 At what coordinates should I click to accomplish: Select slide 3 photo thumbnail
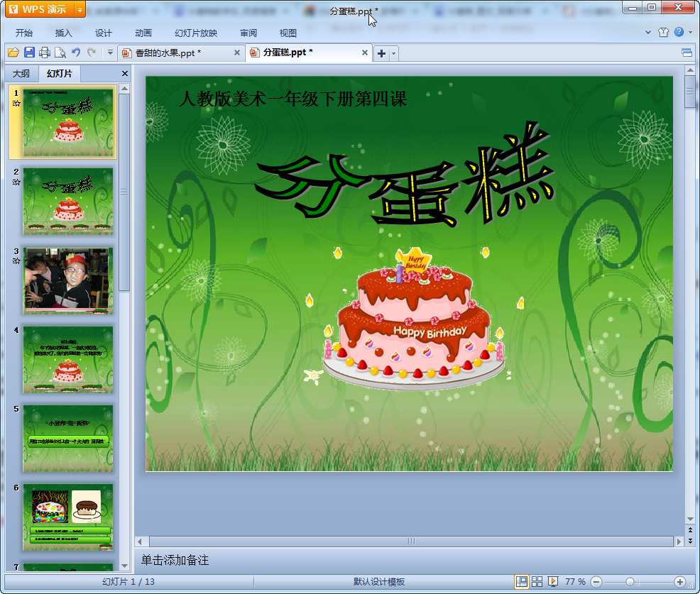68,280
